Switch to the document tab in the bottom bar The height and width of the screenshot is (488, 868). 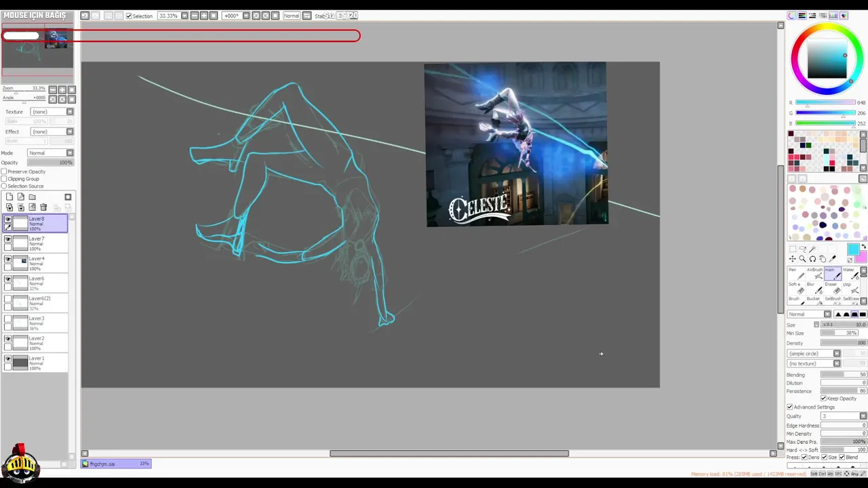(116, 464)
